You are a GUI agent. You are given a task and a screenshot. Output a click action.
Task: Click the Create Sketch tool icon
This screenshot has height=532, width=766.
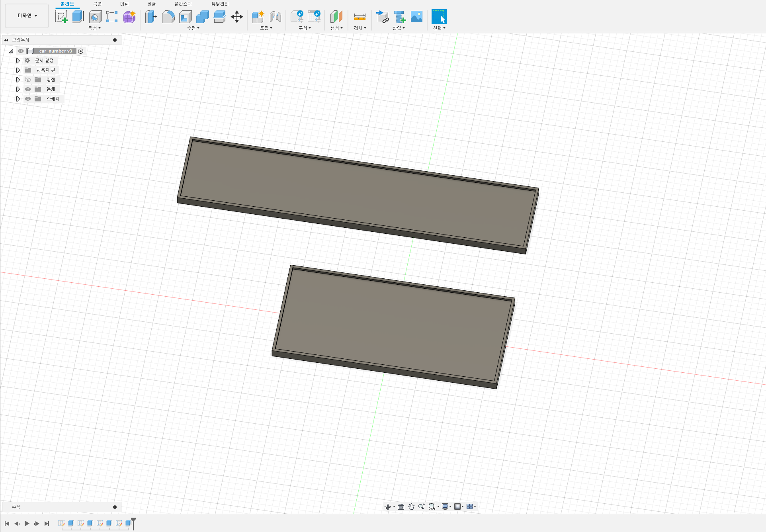pyautogui.click(x=61, y=17)
